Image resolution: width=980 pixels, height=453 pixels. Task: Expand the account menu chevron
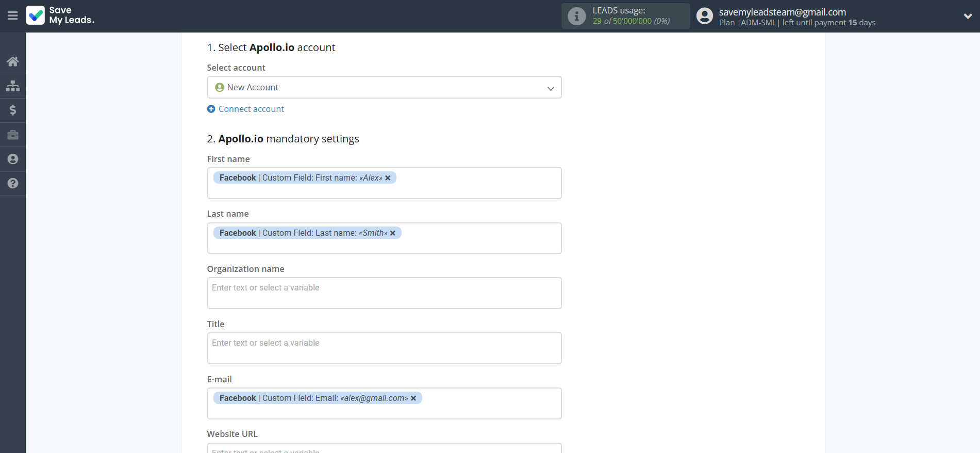coord(968,16)
